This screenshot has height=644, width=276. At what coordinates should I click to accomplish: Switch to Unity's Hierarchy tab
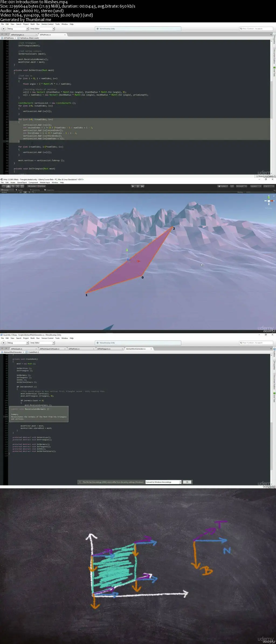click(x=34, y=190)
